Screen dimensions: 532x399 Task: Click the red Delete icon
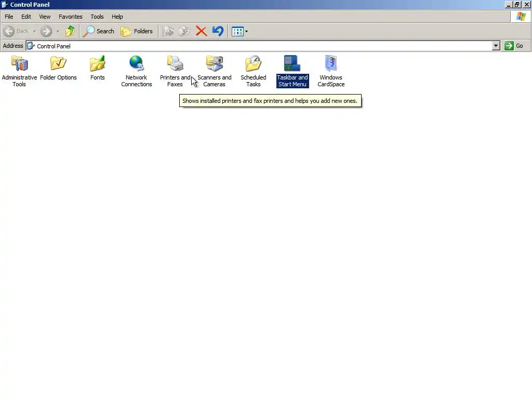(x=201, y=31)
